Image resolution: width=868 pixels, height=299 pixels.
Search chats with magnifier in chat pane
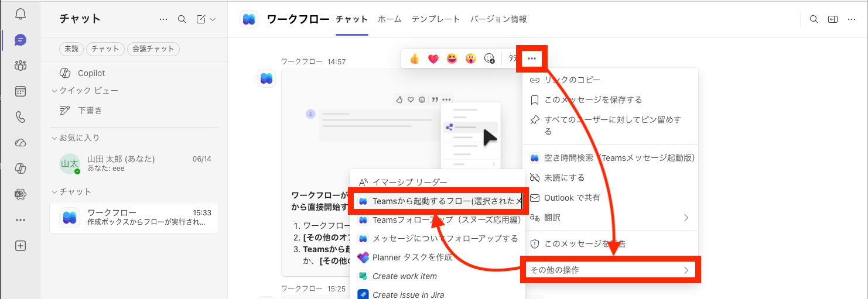182,19
